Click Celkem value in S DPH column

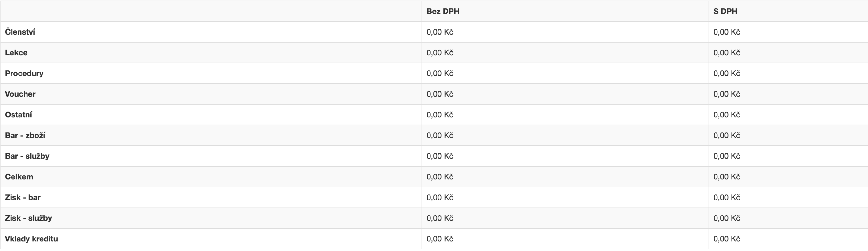tap(727, 177)
